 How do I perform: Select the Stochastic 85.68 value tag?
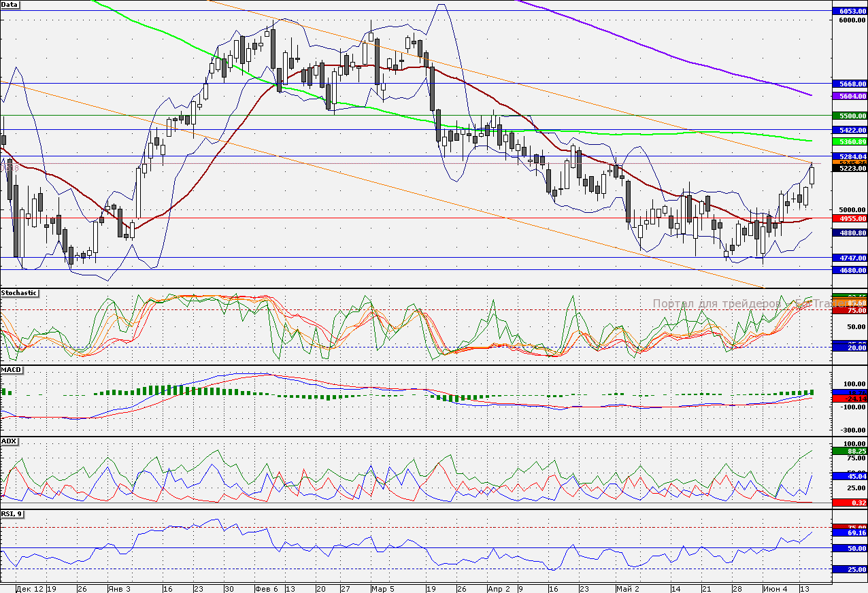[x=850, y=303]
